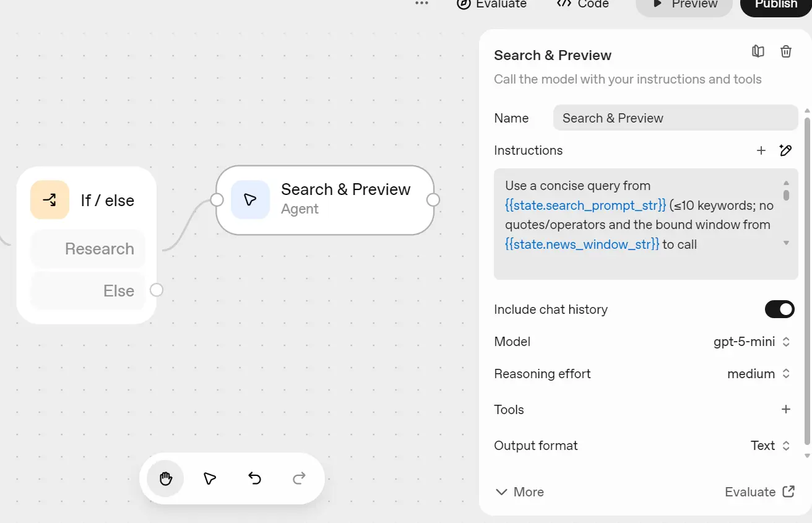This screenshot has width=812, height=523.
Task: Select the hand pan tool
Action: (165, 478)
